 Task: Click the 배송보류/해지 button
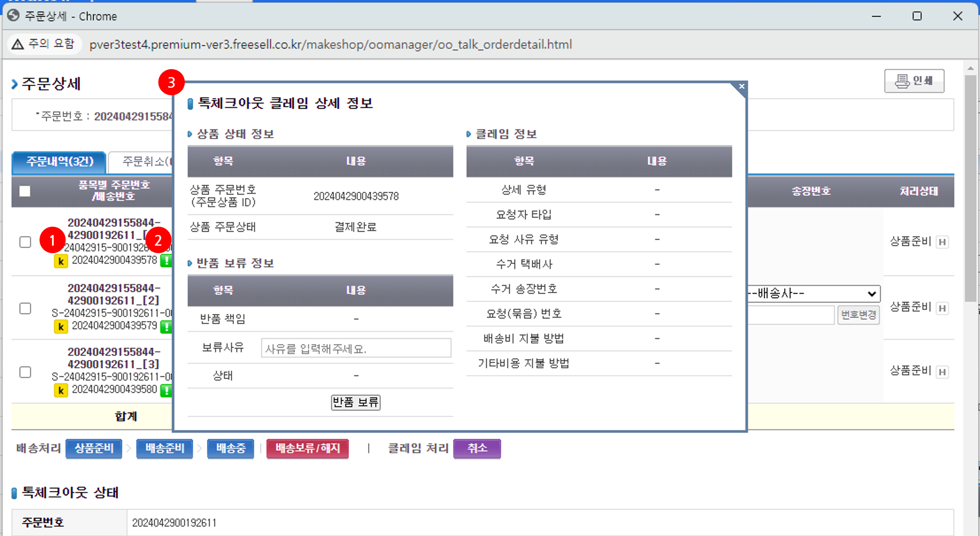307,448
